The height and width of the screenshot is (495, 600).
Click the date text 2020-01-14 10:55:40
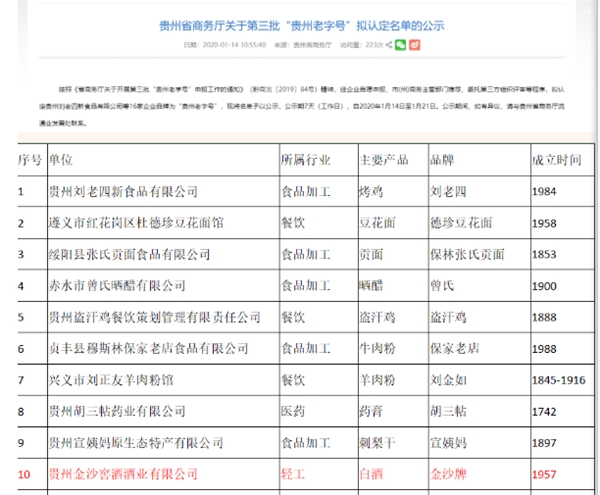coord(234,45)
